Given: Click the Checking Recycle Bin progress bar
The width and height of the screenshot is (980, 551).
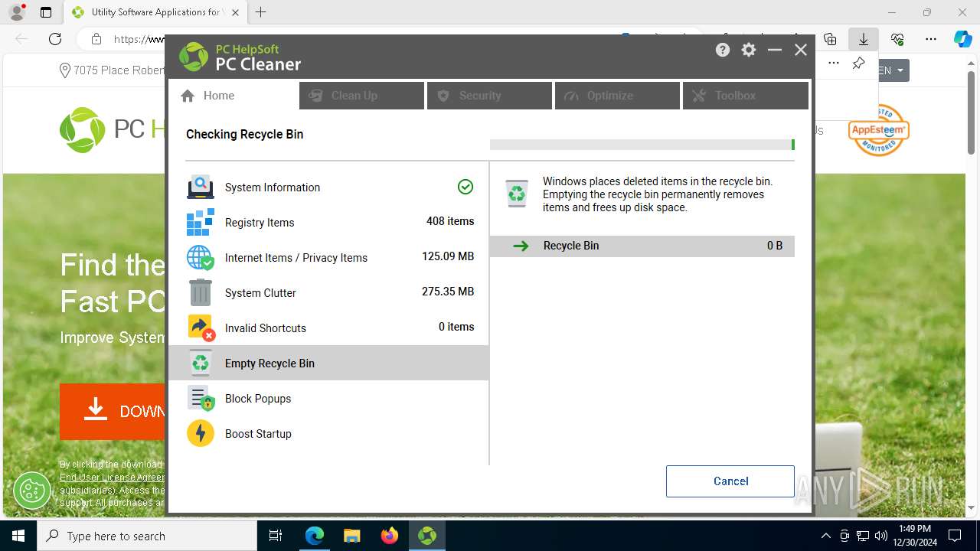Looking at the screenshot, I should pyautogui.click(x=642, y=145).
